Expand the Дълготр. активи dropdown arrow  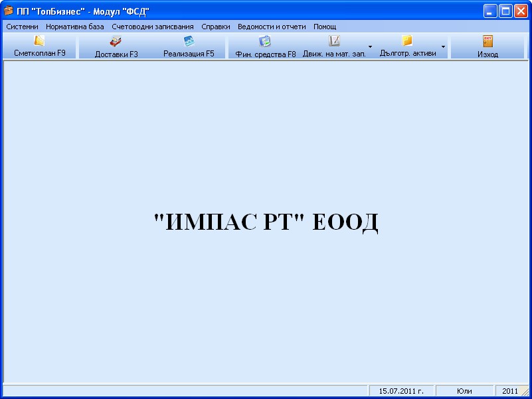click(443, 47)
